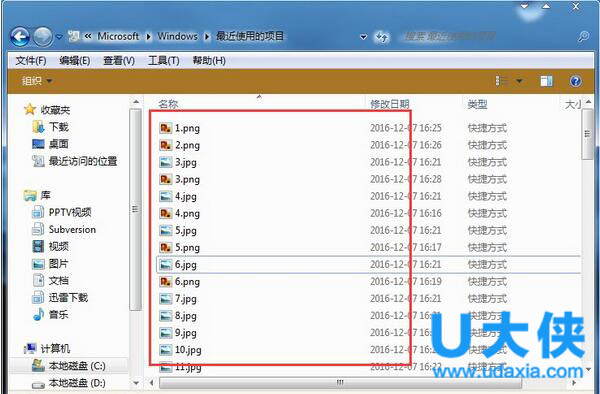Change view with the view icon
This screenshot has height=394, width=600.
[x=502, y=81]
